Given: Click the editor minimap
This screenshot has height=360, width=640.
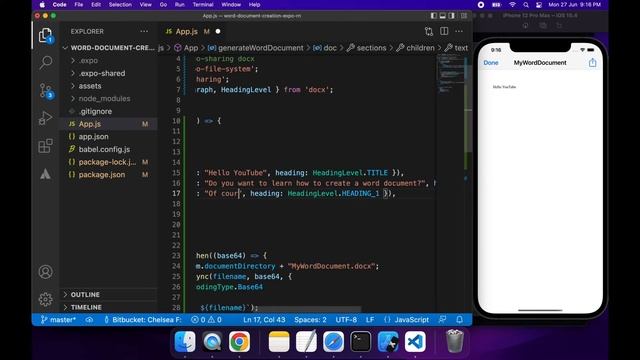Looking at the screenshot, I should [x=451, y=73].
